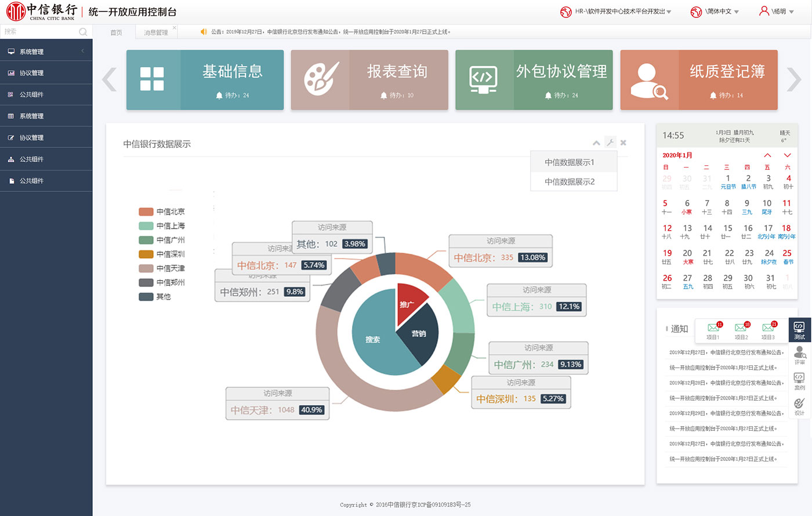Open the 项目3 mail icon with badge 21
The width and height of the screenshot is (812, 516).
coord(768,329)
